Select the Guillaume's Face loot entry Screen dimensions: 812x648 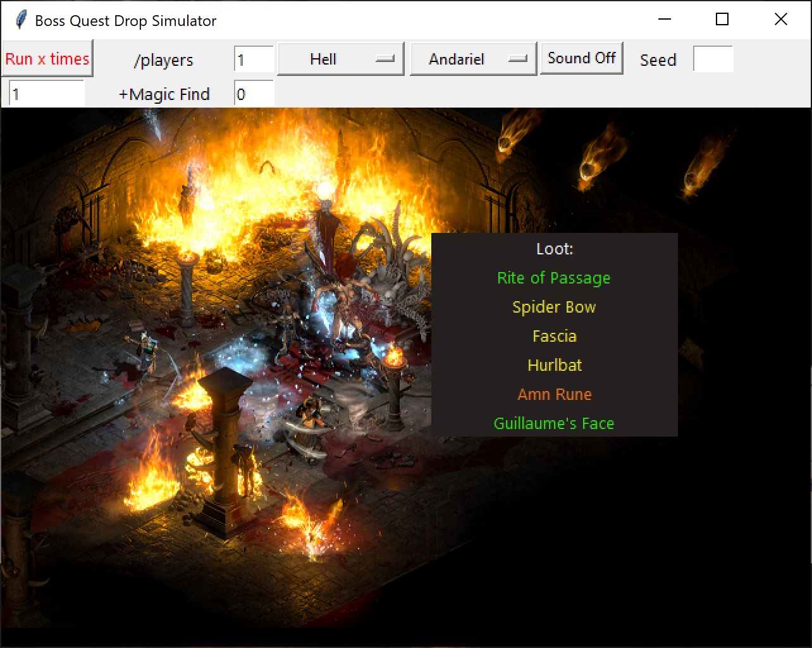[x=554, y=423]
